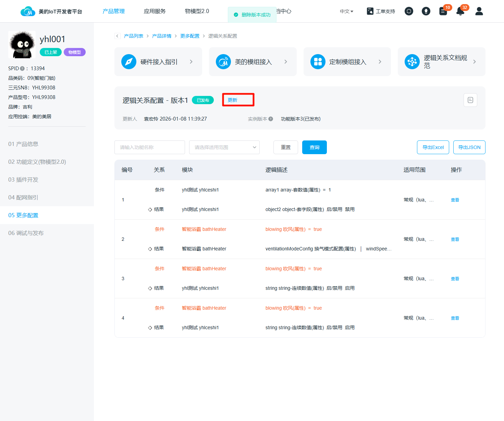Click the 导出JSON button
The width and height of the screenshot is (504, 421).
[469, 147]
